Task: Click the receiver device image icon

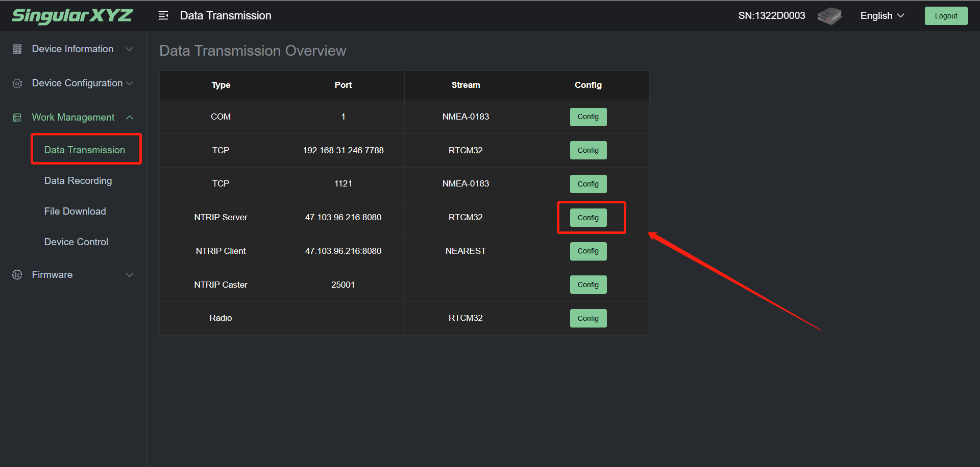Action: [x=829, y=16]
